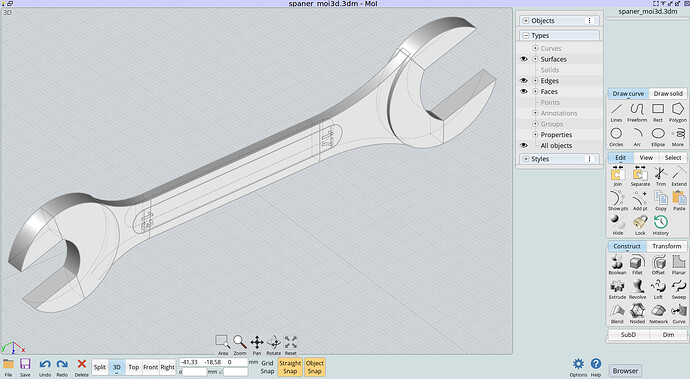Select the Network tool
690x379 pixels.
tap(658, 314)
